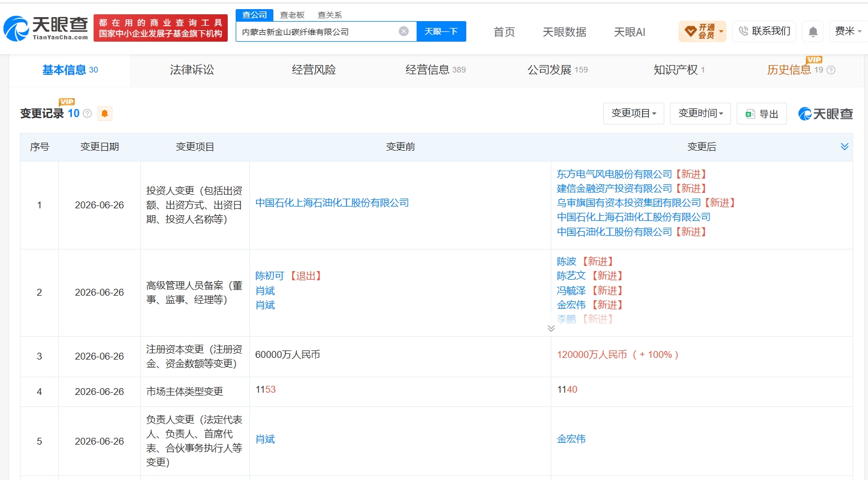868x480 pixels.
Task: Subscribe with the orange bell beside 变更记录
Action: point(104,114)
